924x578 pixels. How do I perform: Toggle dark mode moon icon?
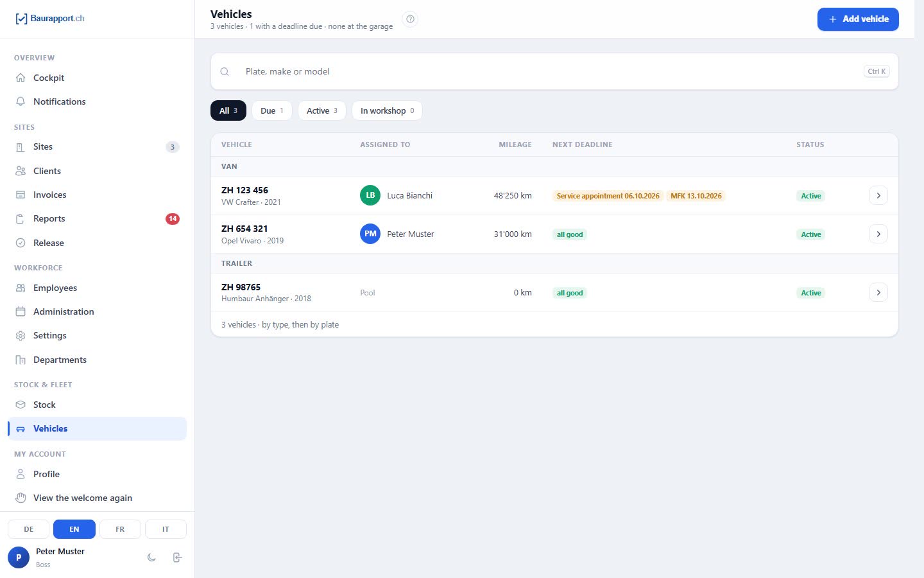151,557
